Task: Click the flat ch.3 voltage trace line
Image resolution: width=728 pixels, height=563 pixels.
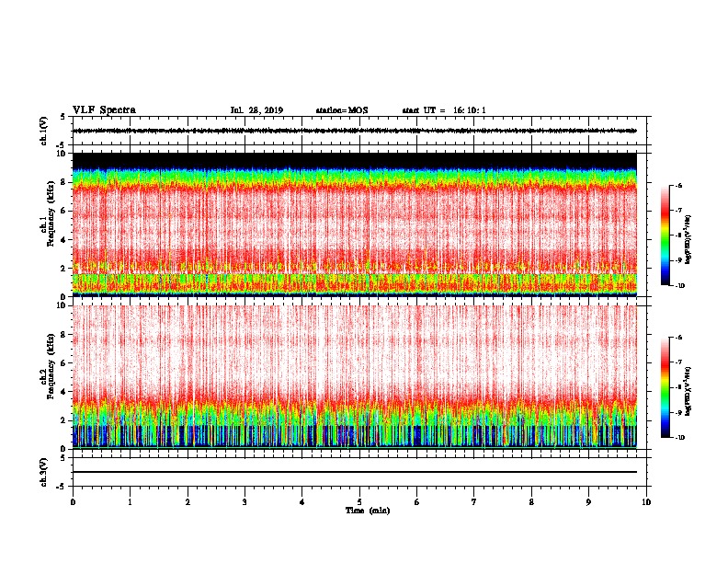Action: tap(354, 472)
